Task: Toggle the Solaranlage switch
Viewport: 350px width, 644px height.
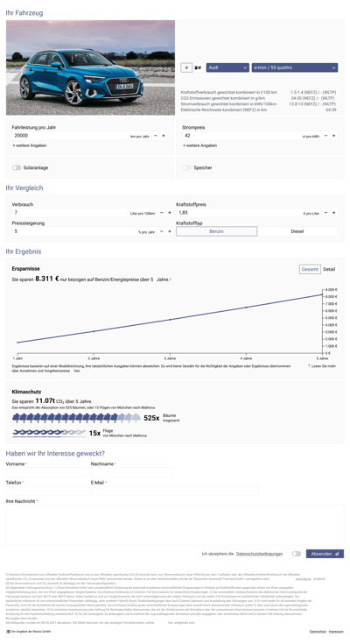Action: point(17,167)
